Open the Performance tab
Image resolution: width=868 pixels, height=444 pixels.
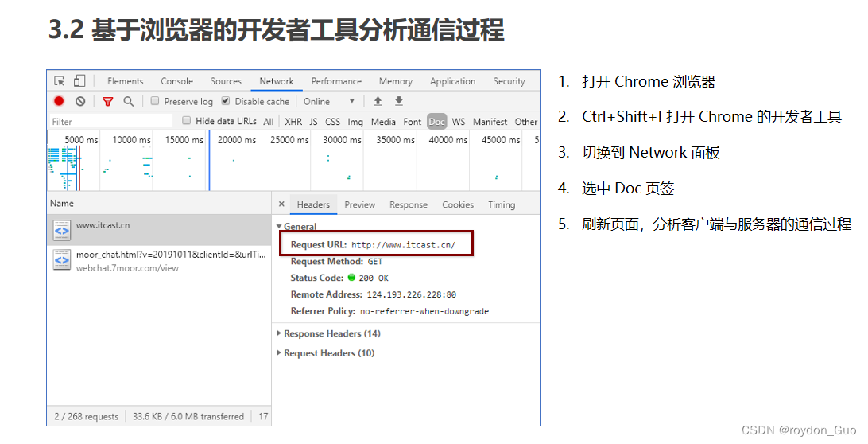click(336, 81)
